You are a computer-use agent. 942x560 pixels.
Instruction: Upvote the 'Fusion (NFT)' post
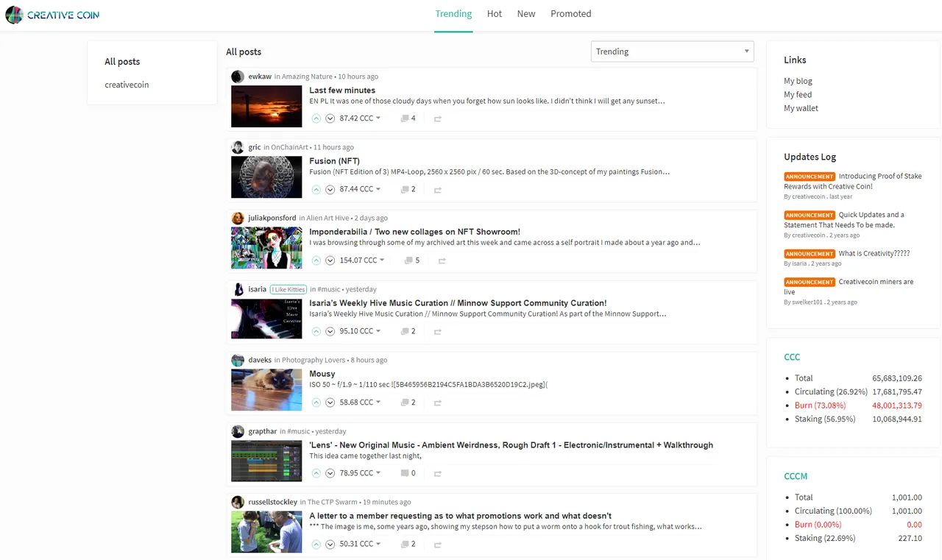click(316, 189)
